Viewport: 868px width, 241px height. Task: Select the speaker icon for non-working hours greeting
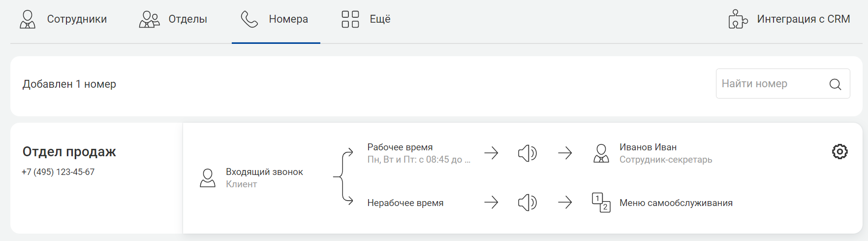[527, 203]
